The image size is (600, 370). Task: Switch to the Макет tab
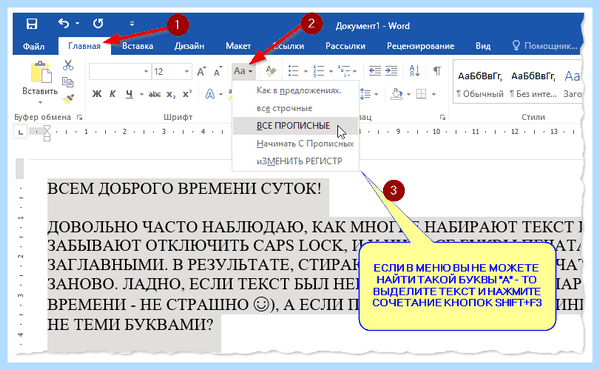coord(238,46)
